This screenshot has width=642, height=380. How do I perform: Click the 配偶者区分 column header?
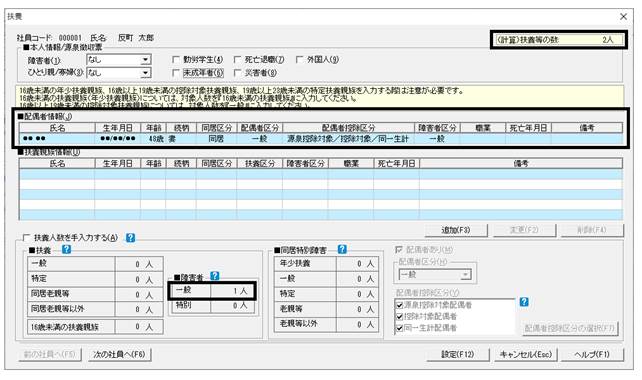pyautogui.click(x=260, y=128)
